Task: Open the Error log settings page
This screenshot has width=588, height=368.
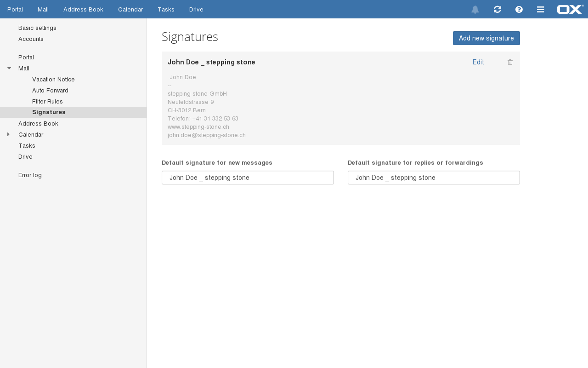Action: [30, 175]
